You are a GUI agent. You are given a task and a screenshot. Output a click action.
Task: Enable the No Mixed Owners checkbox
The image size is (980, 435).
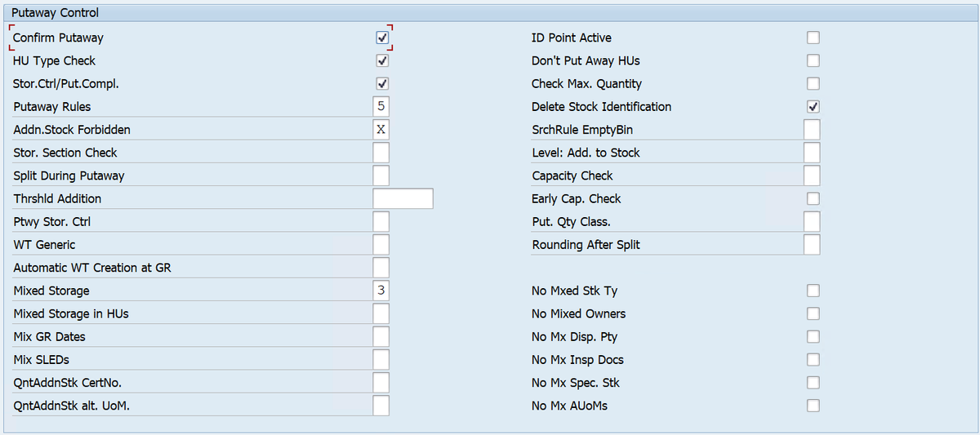813,313
